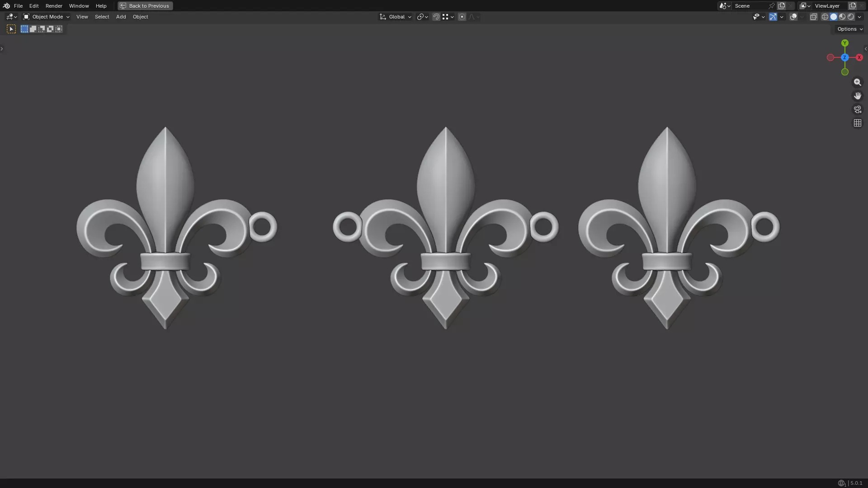Switch to material preview shading

[842, 17]
